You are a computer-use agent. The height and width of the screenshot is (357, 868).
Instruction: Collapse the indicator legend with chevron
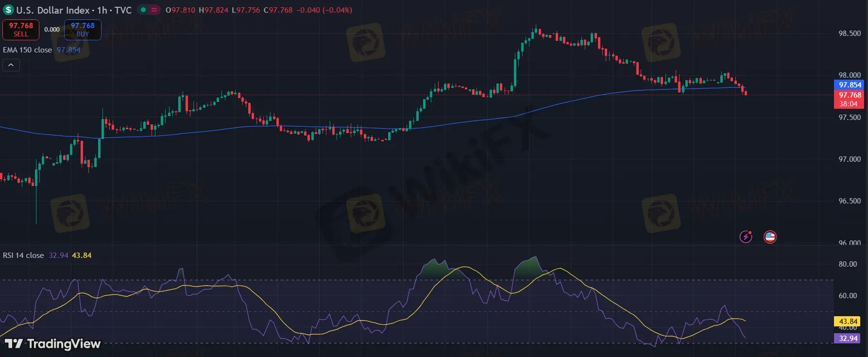point(11,65)
